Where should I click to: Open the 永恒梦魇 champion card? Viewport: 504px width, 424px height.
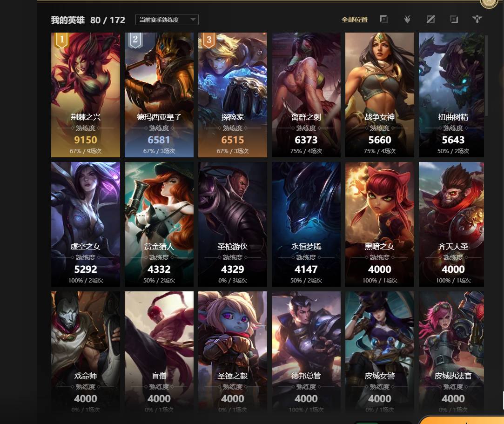click(306, 224)
